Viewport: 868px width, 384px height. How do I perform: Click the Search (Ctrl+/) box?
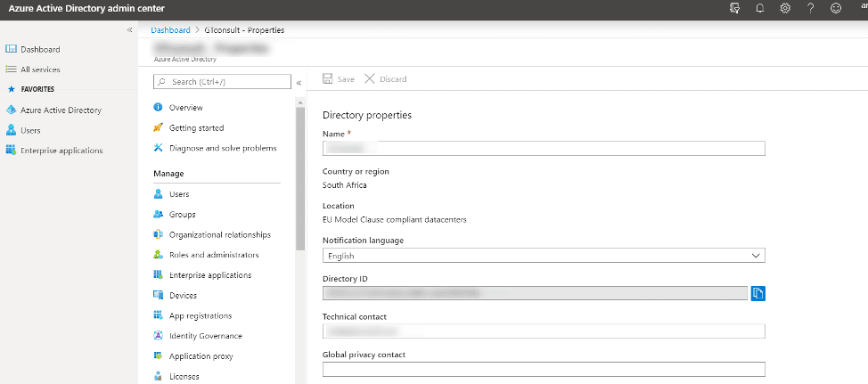(222, 82)
